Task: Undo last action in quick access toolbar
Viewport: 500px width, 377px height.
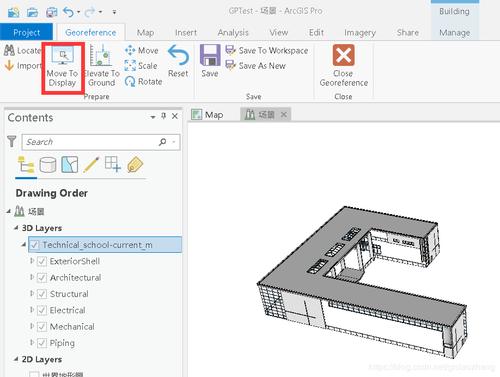Action: [x=68, y=12]
